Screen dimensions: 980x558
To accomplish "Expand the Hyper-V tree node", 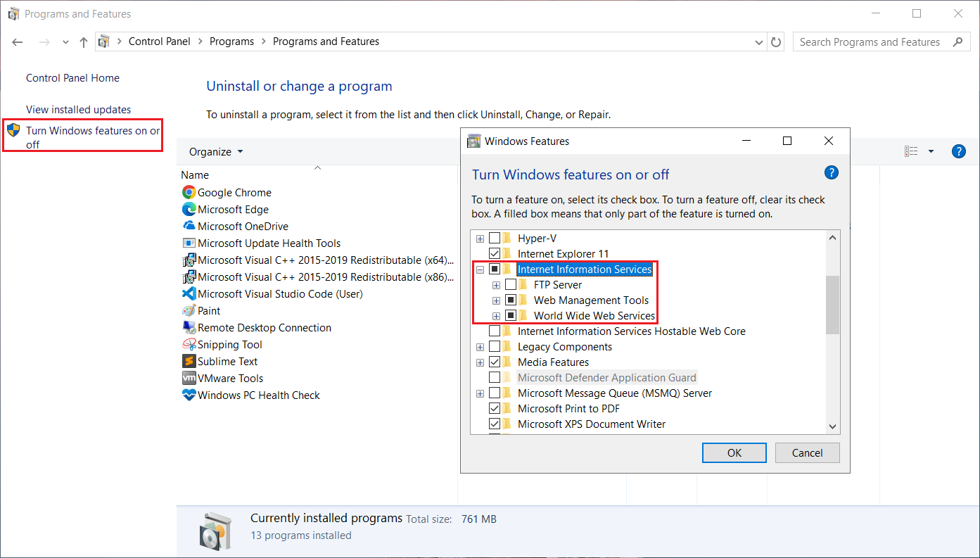I will coord(480,238).
